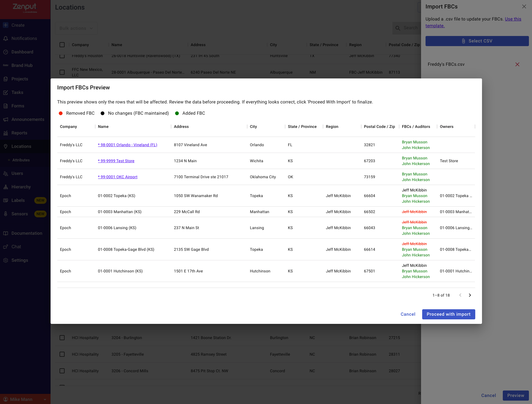Open the Documentation menu item
The width and height of the screenshot is (532, 404).
[x=25, y=233]
